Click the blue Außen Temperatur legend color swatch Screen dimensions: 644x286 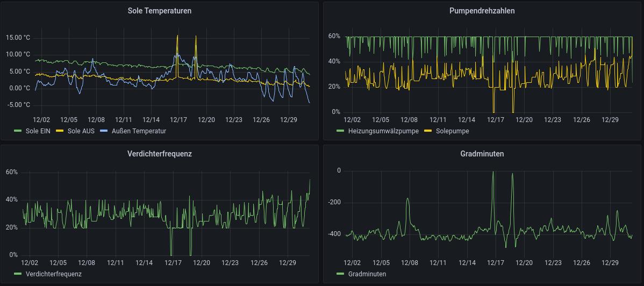(105, 131)
